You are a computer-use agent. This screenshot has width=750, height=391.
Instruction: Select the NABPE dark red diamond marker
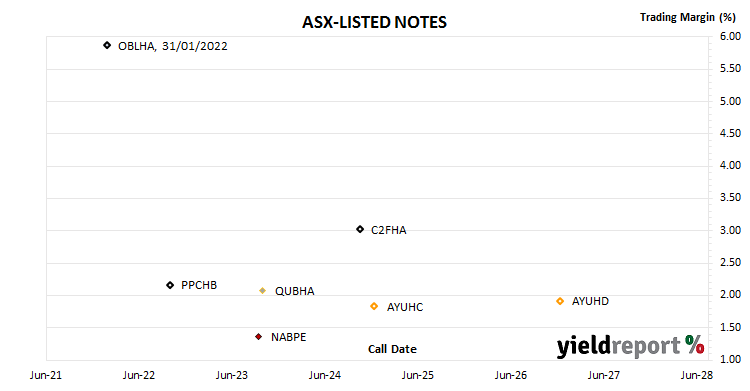[259, 337]
